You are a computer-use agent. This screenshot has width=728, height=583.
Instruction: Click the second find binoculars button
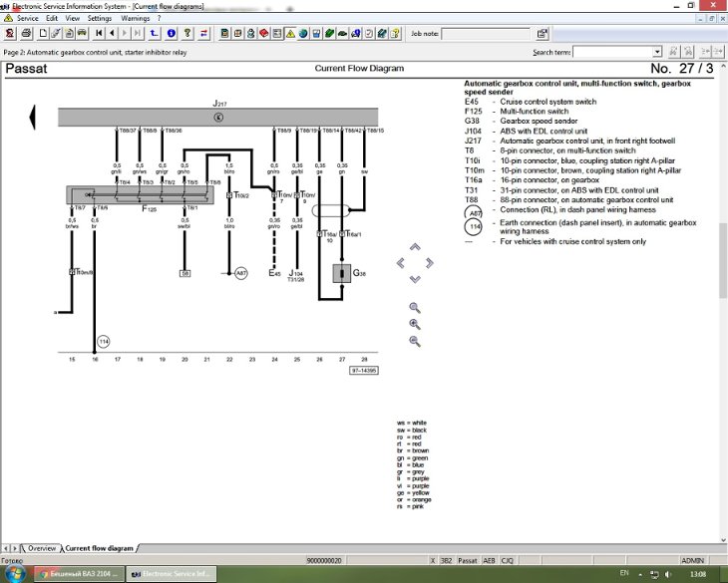(x=688, y=52)
